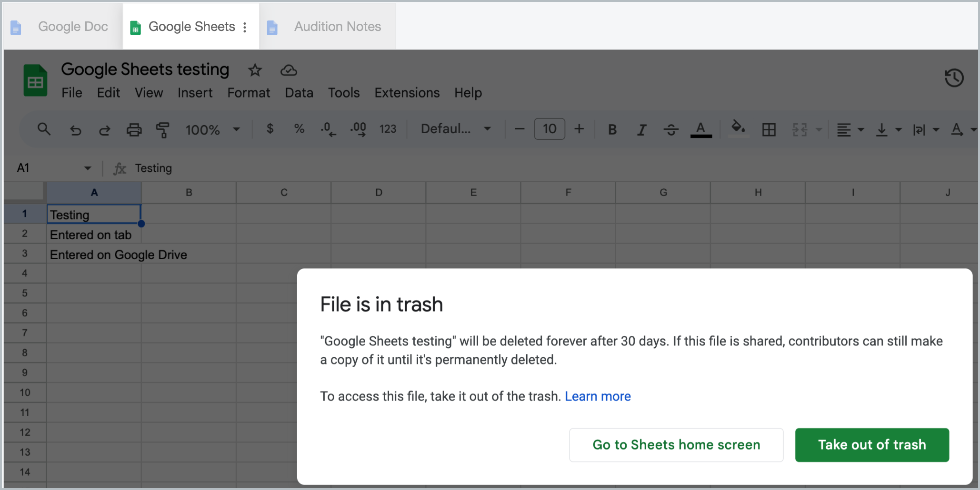Select all cells corner box
980x490 pixels.
pyautogui.click(x=25, y=192)
